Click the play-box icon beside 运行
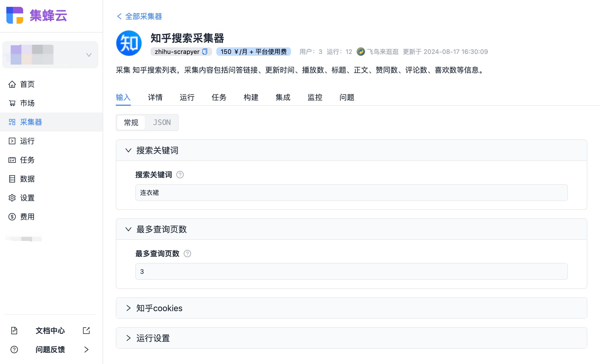The image size is (600, 364). pyautogui.click(x=12, y=141)
